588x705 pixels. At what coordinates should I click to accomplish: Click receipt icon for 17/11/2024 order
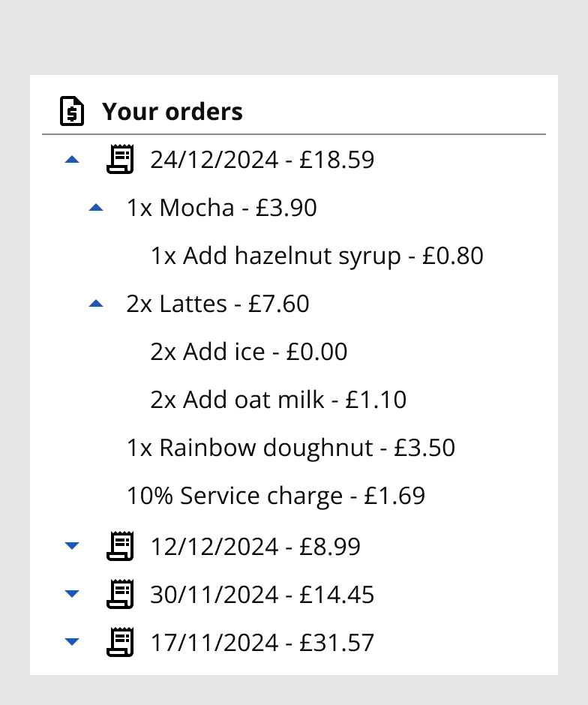click(120, 643)
